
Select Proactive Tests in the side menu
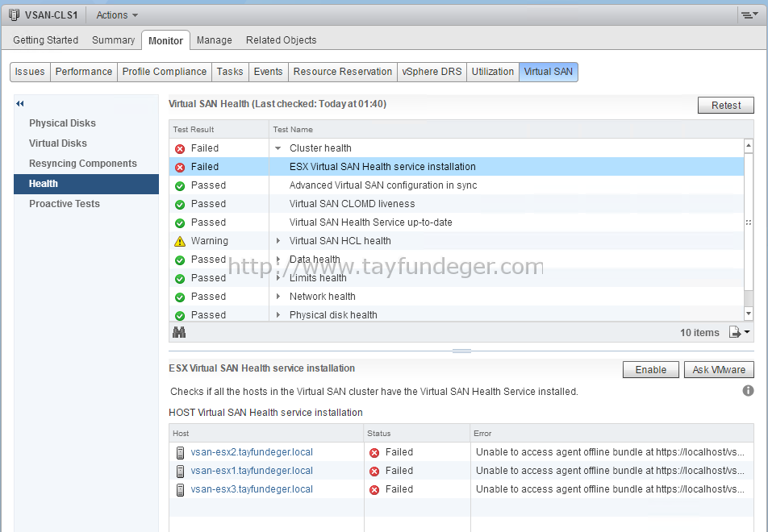[x=86, y=204]
